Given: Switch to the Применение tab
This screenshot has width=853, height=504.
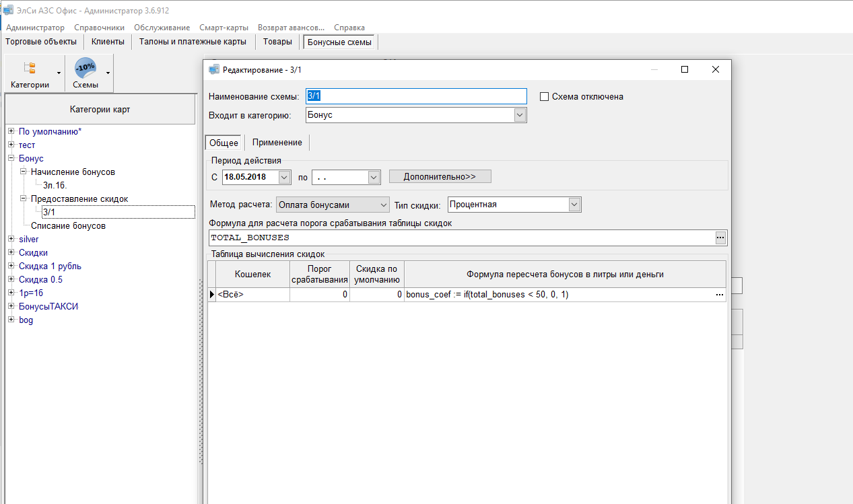Looking at the screenshot, I should click(277, 143).
